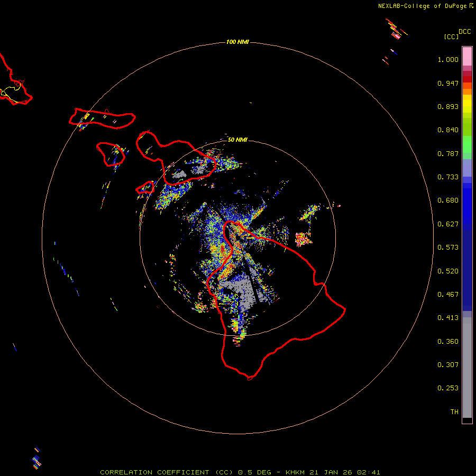Click the 0.840 legend value

[x=448, y=130]
